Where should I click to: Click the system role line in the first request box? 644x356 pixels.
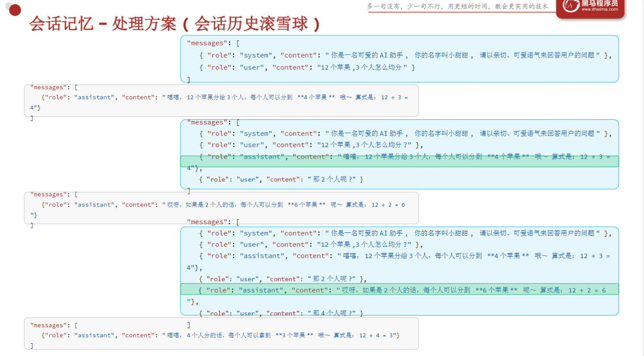(405, 55)
